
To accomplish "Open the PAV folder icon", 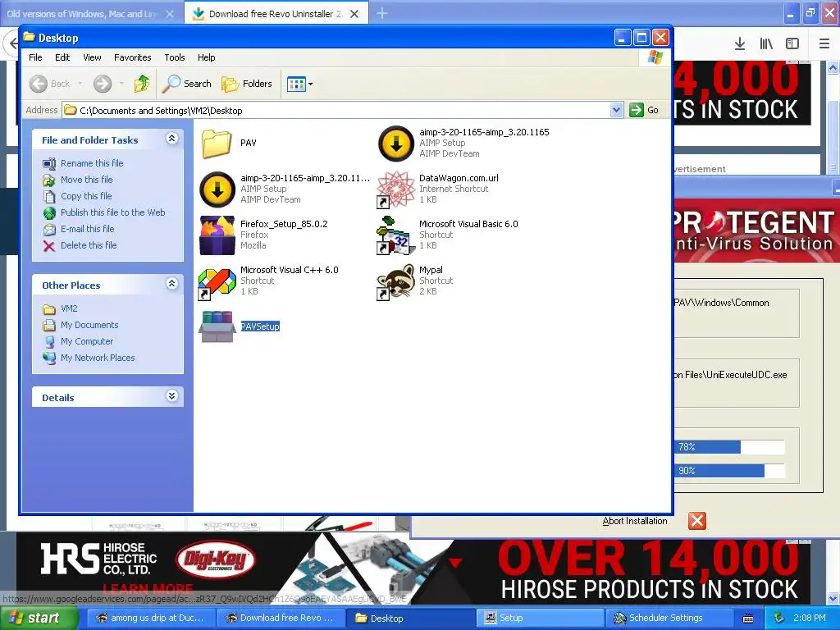I will point(217,144).
